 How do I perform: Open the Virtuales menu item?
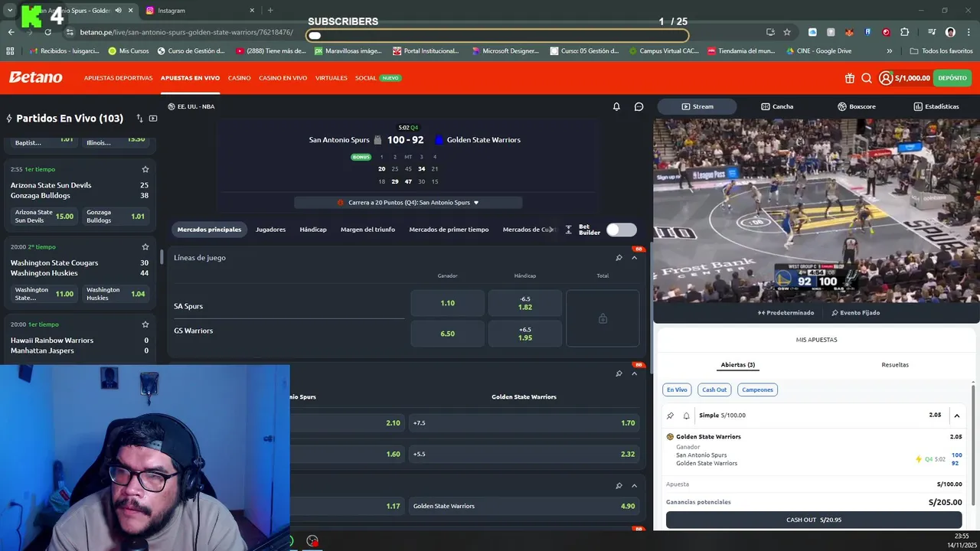tap(331, 78)
